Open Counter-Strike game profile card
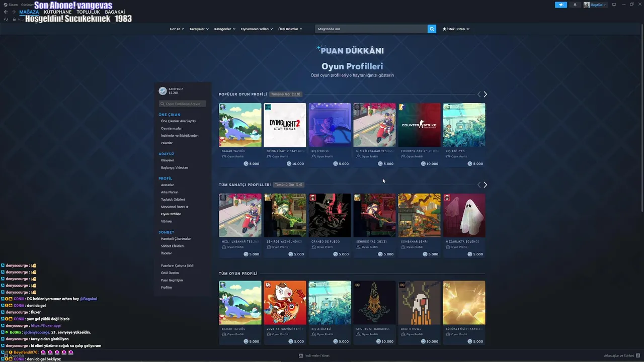This screenshot has height=362, width=644. pos(419,135)
